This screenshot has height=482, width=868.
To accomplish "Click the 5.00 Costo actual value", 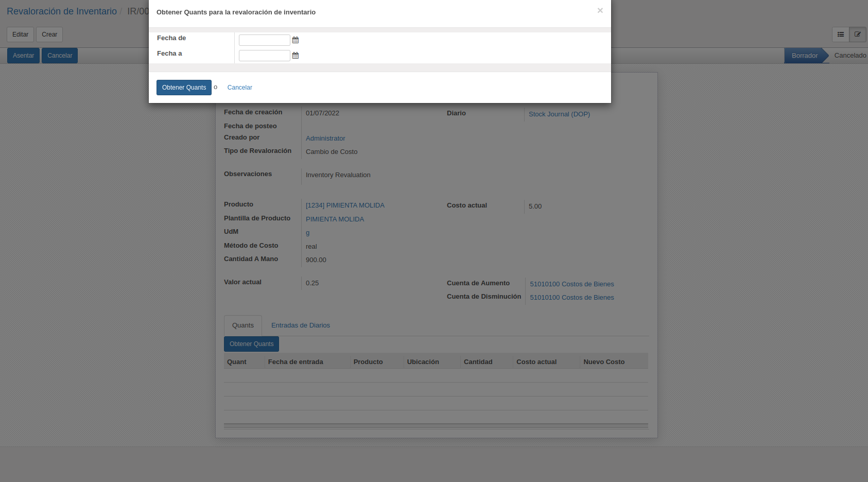I will tap(535, 206).
